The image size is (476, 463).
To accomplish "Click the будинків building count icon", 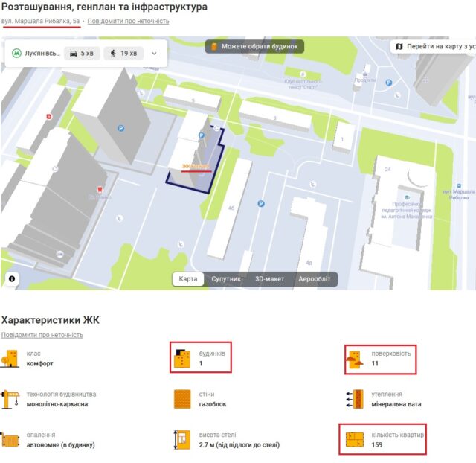I will pyautogui.click(x=182, y=359).
